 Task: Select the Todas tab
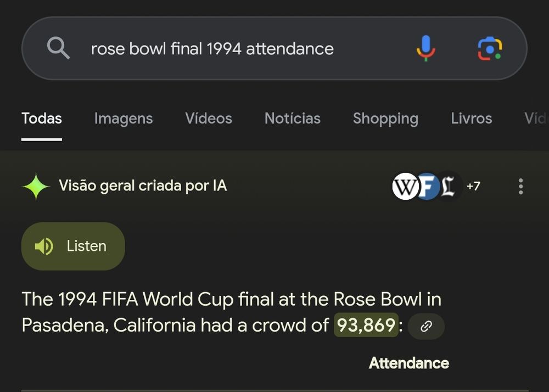pos(42,119)
